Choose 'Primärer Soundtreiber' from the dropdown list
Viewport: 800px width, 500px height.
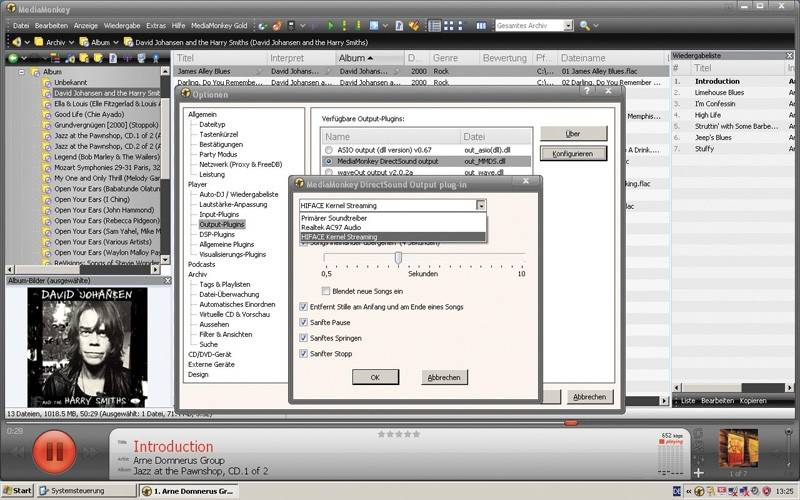(393, 218)
